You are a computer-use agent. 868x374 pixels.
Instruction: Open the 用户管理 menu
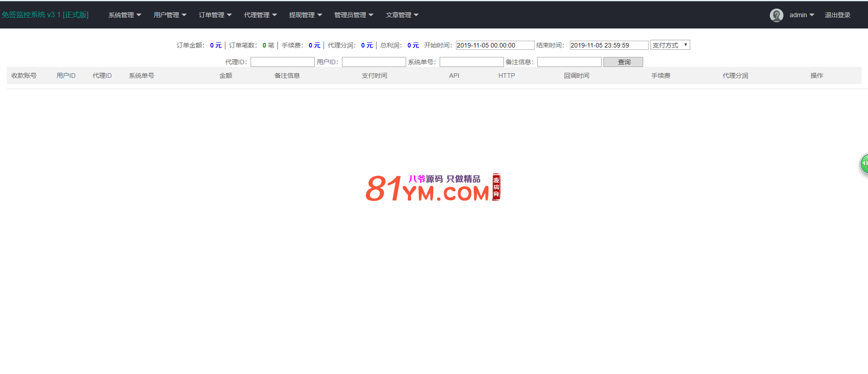click(170, 15)
